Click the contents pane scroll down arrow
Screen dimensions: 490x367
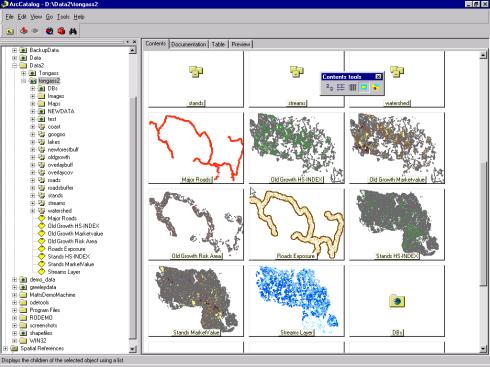point(483,349)
